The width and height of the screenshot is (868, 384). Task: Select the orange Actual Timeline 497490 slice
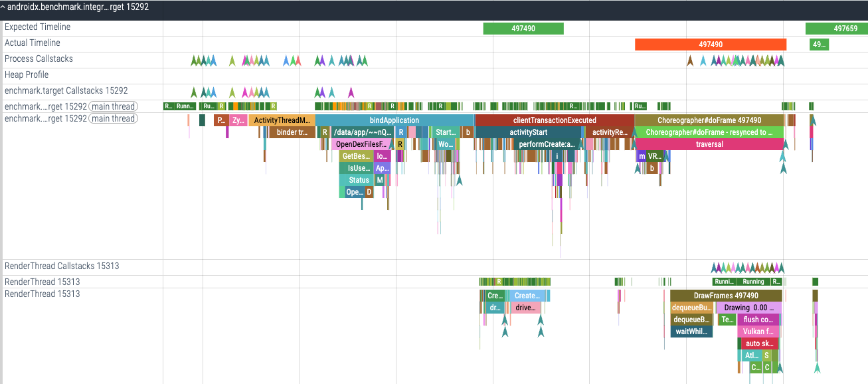pyautogui.click(x=710, y=45)
